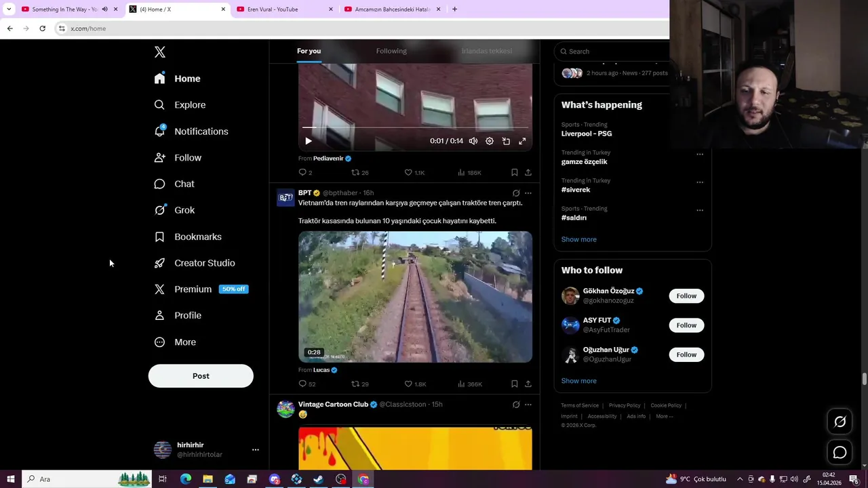Toggle picture-in-picture on video player
Screen dimensions: 868x488
pos(506,141)
